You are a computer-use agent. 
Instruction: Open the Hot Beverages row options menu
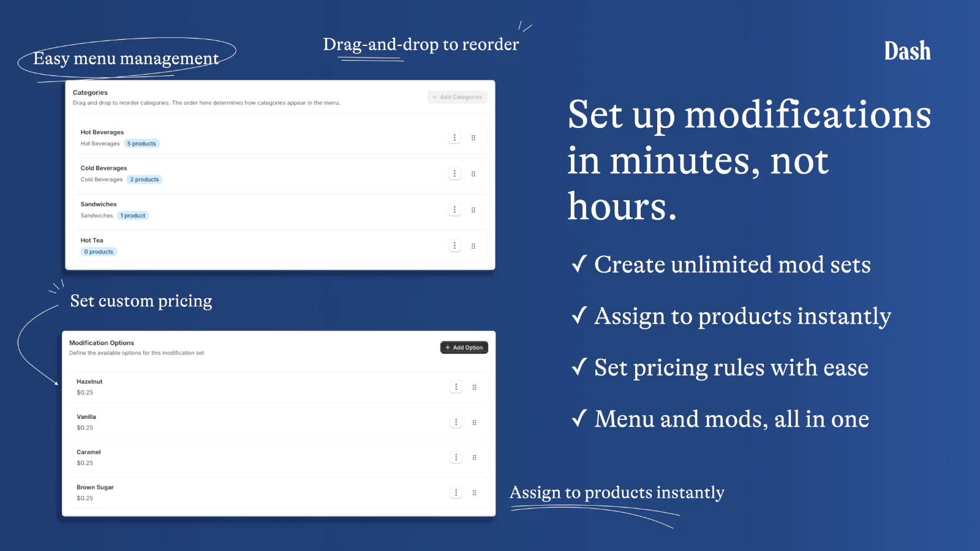454,138
